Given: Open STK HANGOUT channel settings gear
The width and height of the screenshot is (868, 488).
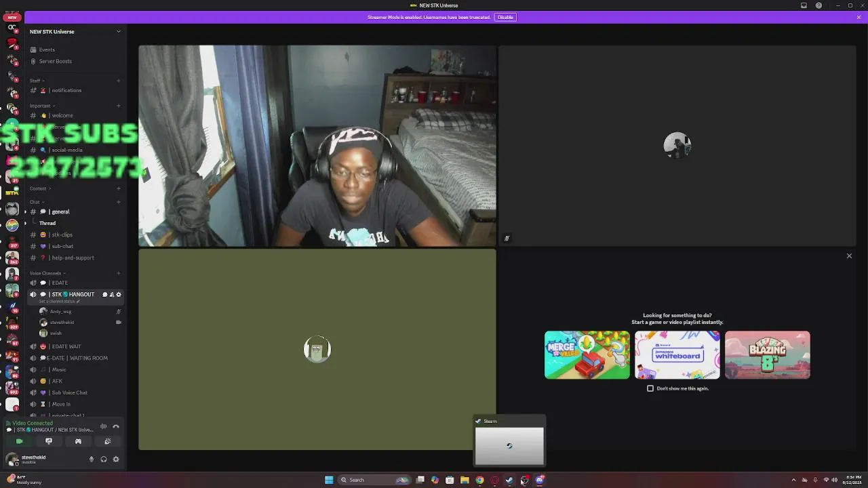Looking at the screenshot, I should tap(119, 294).
